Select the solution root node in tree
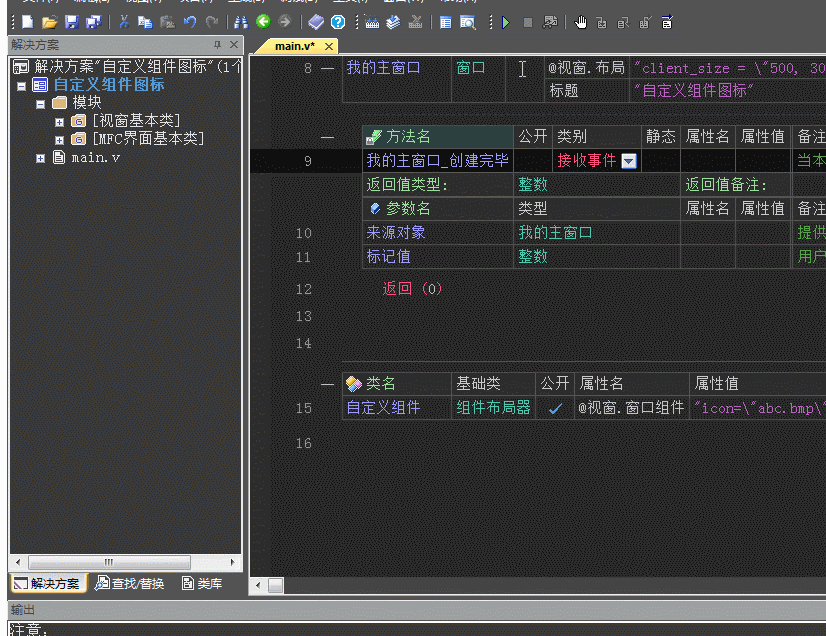The width and height of the screenshot is (826, 636). (x=126, y=66)
